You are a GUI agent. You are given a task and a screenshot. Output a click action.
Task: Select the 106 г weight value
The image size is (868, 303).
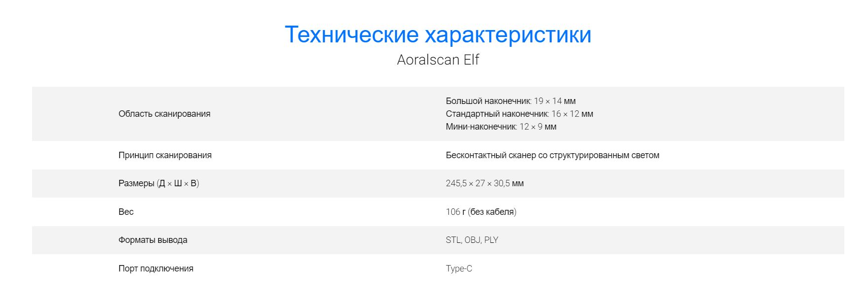click(x=456, y=212)
